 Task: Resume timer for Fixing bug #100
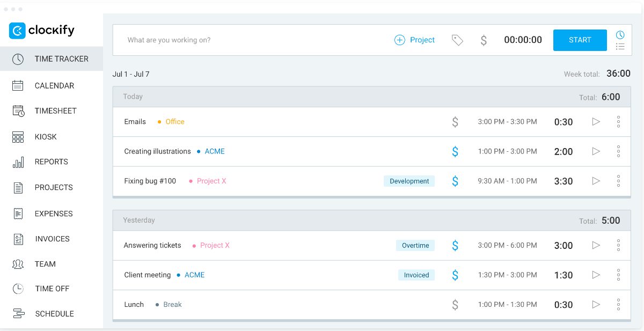(596, 181)
